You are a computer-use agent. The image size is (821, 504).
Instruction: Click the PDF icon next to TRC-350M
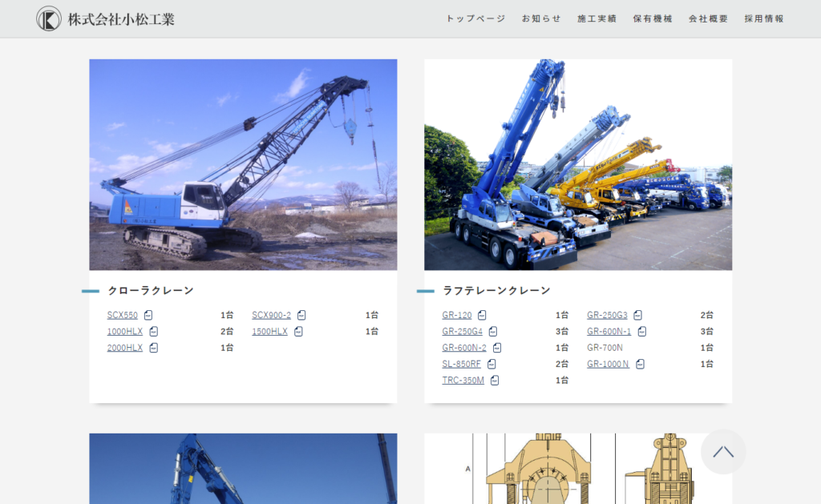tap(495, 380)
